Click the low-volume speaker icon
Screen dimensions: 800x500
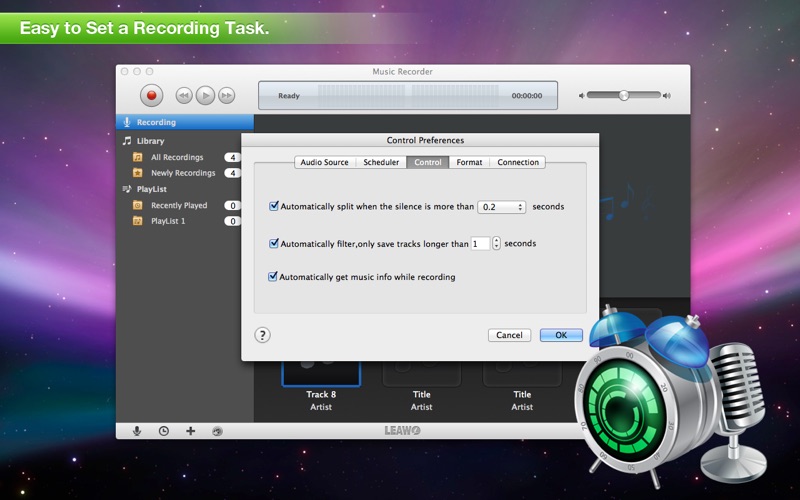[x=581, y=95]
